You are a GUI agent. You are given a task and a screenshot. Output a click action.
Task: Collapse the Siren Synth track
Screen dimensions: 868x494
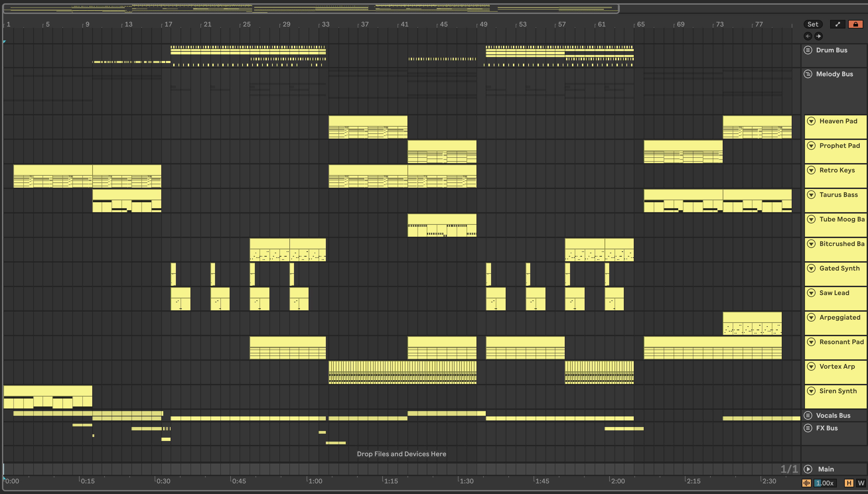click(811, 391)
